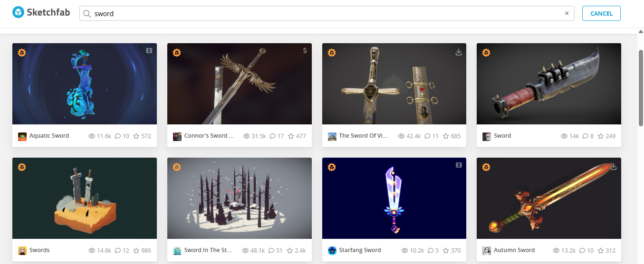Open the Starfang Sword thumbnail
This screenshot has width=644, height=264.
(394, 198)
